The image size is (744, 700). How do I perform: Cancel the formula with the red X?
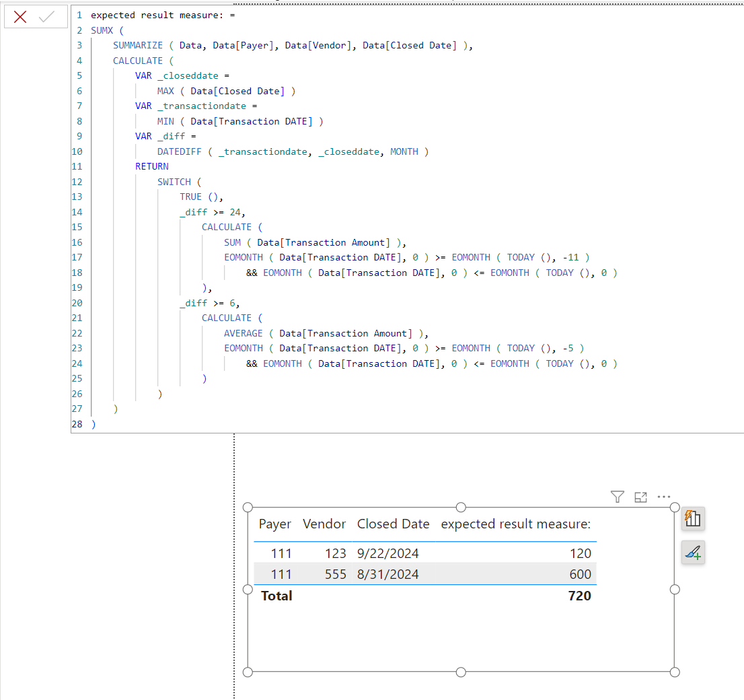pos(20,17)
